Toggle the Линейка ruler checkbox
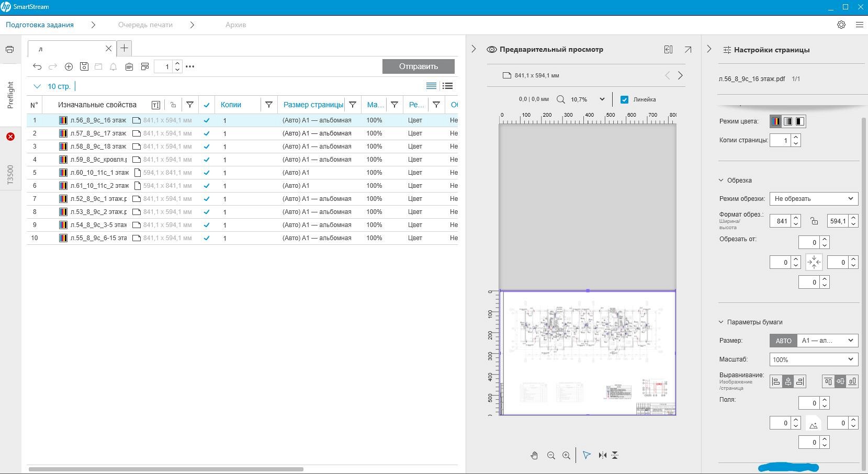This screenshot has width=868, height=474. tap(624, 99)
